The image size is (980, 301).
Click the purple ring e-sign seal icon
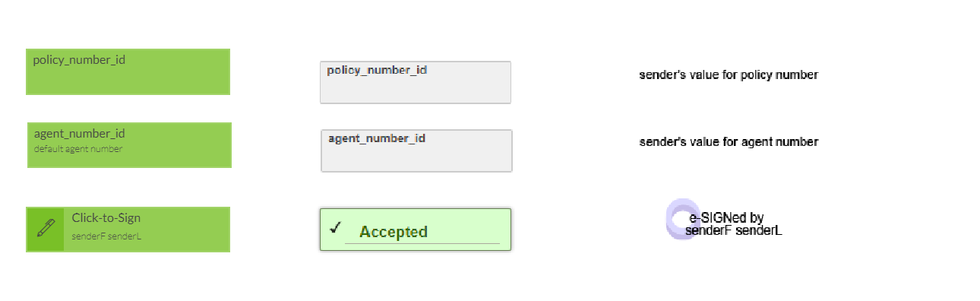(x=683, y=218)
